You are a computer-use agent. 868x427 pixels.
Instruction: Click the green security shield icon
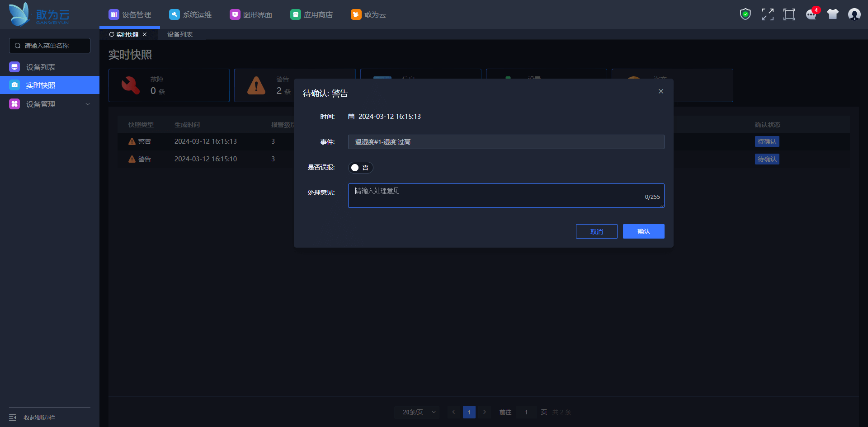point(745,14)
